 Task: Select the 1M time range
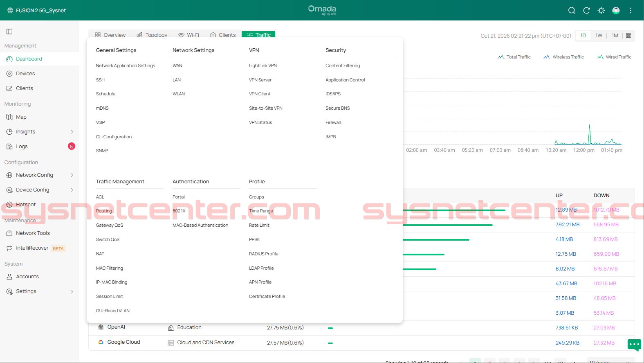pos(615,36)
